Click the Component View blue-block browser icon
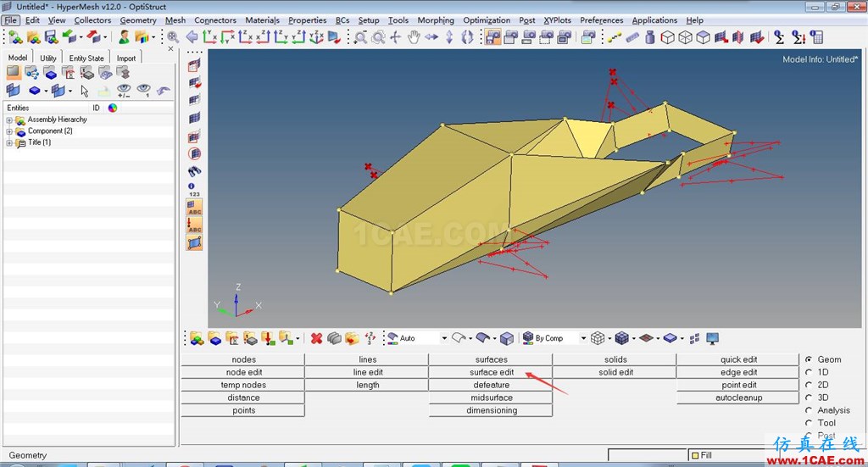 50,73
